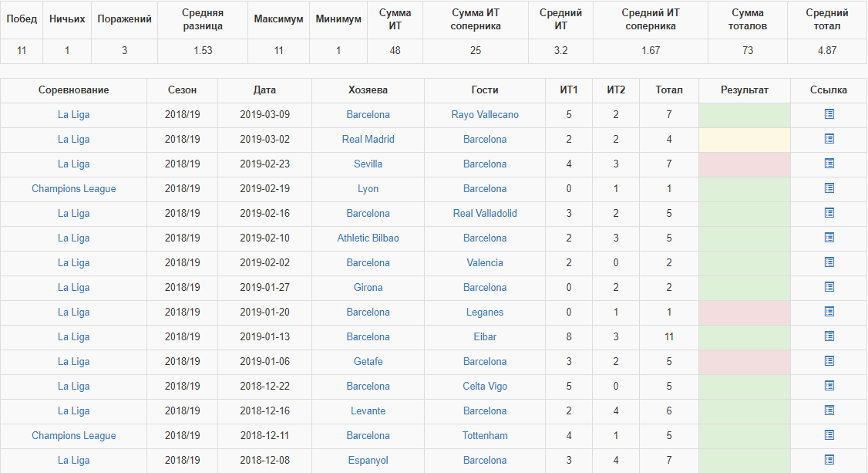
Task: Open details icon for Getafe 2019-01-06 match
Action: coord(829,361)
